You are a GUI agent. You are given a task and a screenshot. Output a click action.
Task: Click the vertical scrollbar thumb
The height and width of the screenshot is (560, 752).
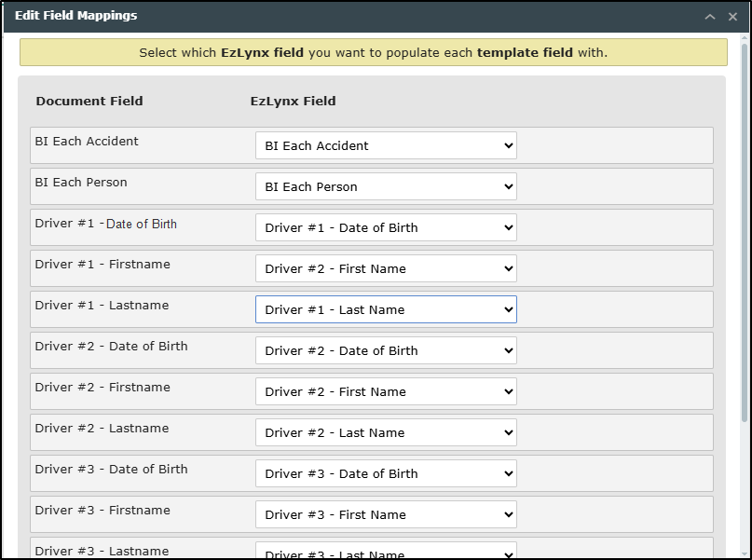pos(745,233)
